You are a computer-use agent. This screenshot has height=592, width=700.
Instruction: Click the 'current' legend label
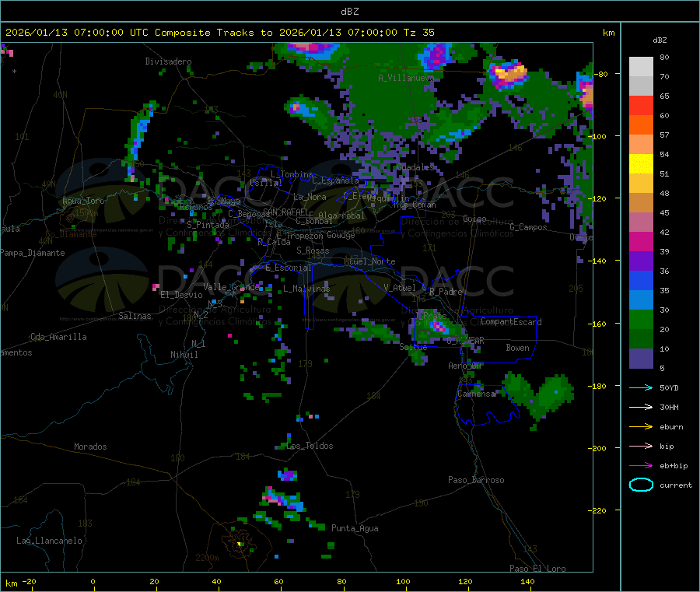point(675,485)
